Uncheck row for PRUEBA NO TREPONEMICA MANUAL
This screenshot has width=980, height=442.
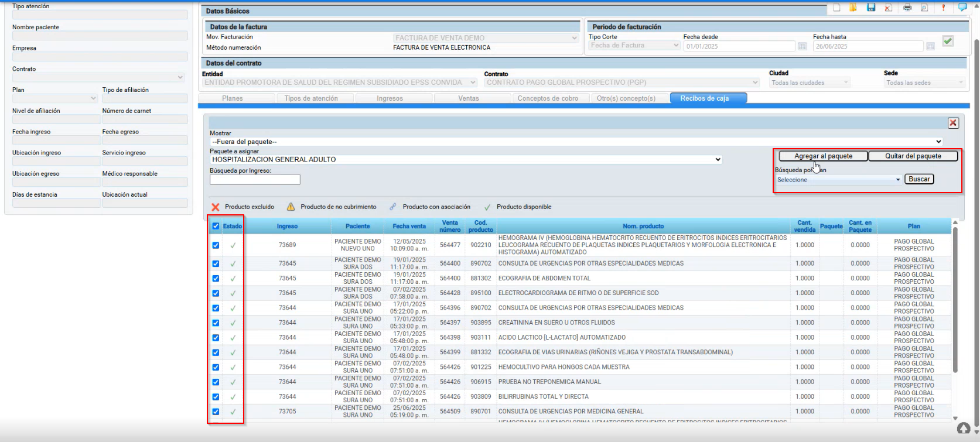coord(216,382)
